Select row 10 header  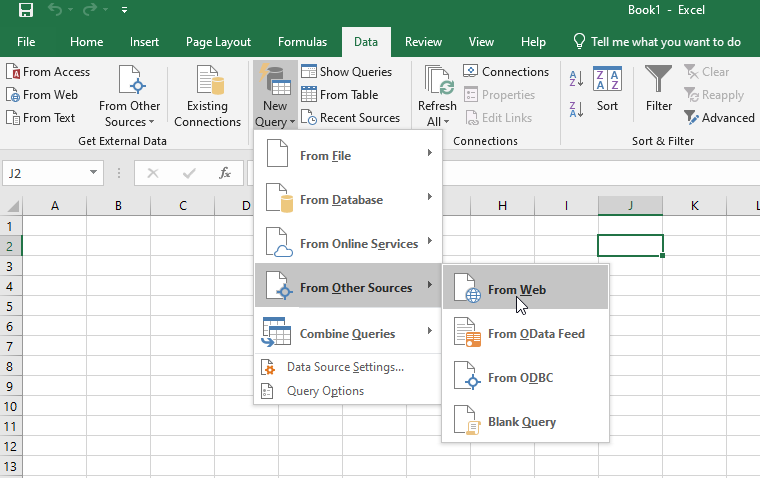pyautogui.click(x=10, y=406)
